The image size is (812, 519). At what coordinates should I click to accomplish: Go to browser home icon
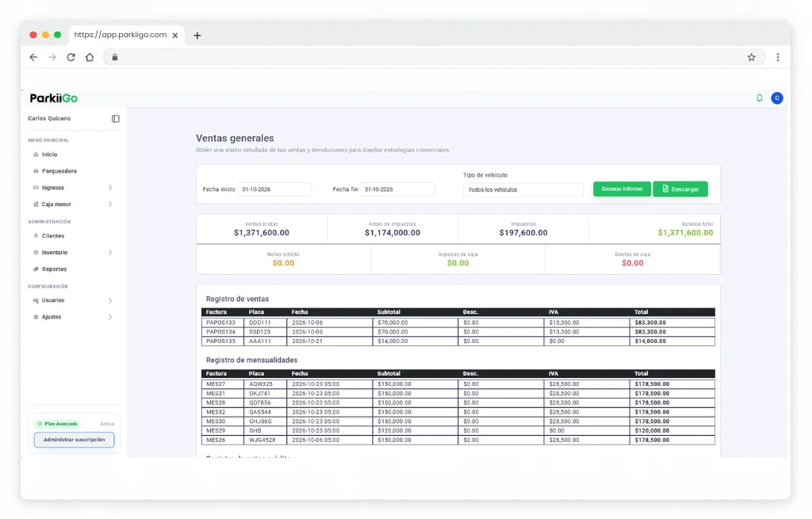[90, 57]
